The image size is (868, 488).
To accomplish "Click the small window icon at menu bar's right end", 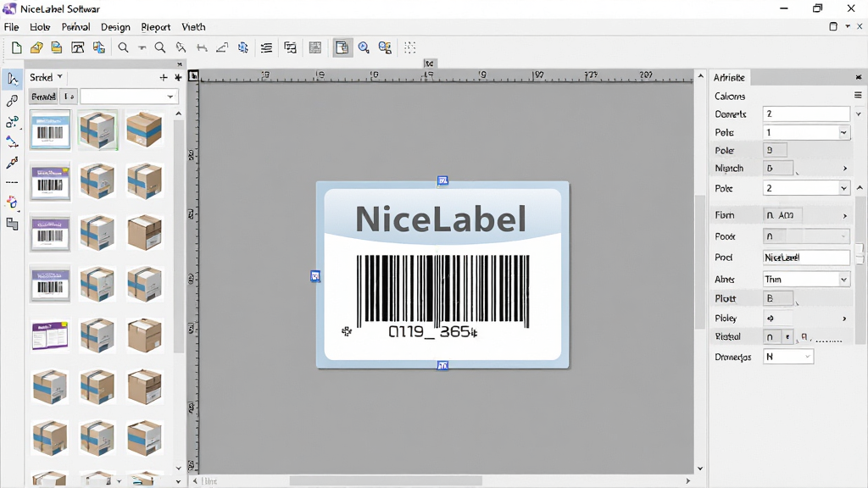I will pyautogui.click(x=833, y=26).
